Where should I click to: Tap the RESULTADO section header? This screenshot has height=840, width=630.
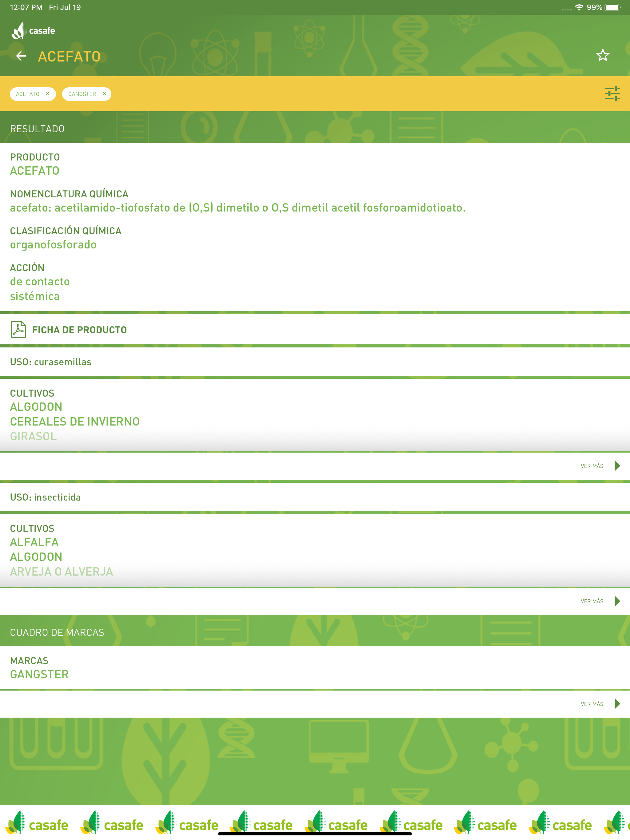point(37,129)
